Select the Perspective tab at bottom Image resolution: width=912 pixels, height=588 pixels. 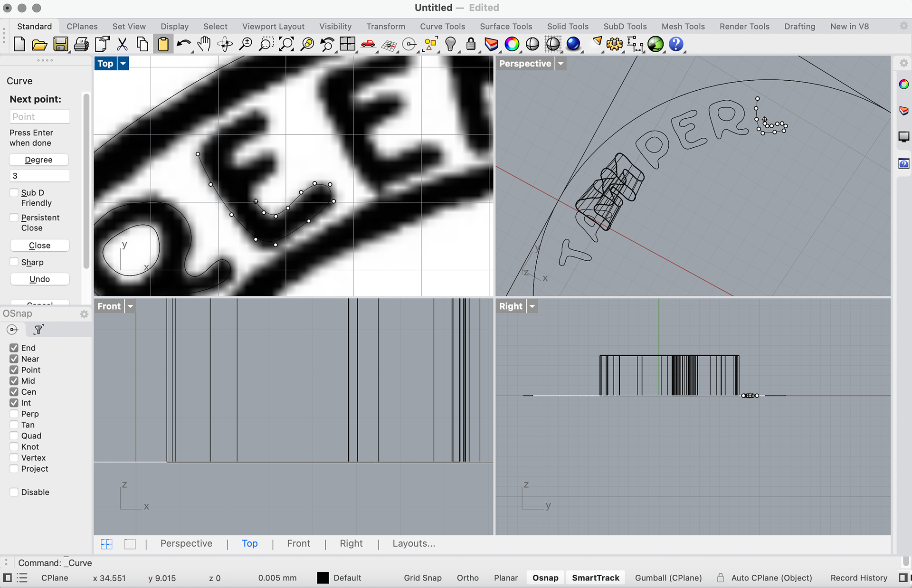click(186, 543)
